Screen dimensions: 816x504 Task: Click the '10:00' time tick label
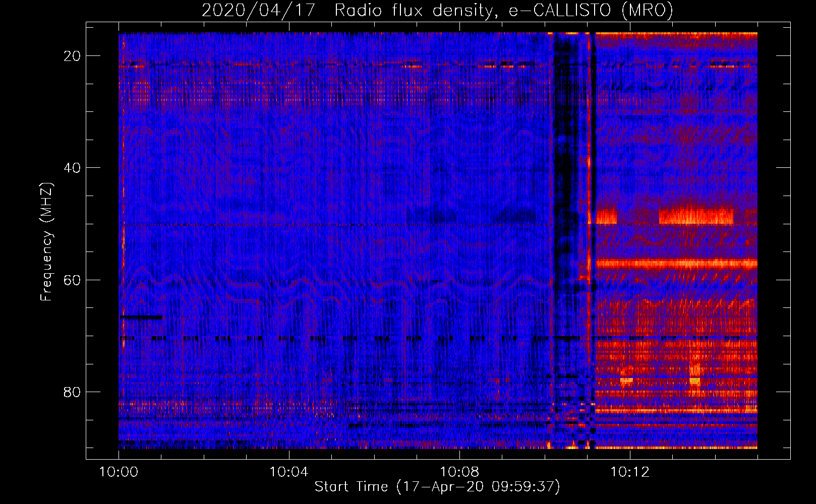coord(119,472)
